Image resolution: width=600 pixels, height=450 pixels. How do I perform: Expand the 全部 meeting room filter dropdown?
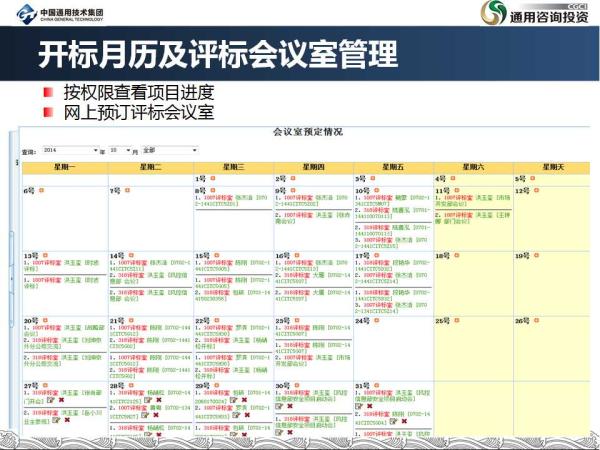point(168,149)
